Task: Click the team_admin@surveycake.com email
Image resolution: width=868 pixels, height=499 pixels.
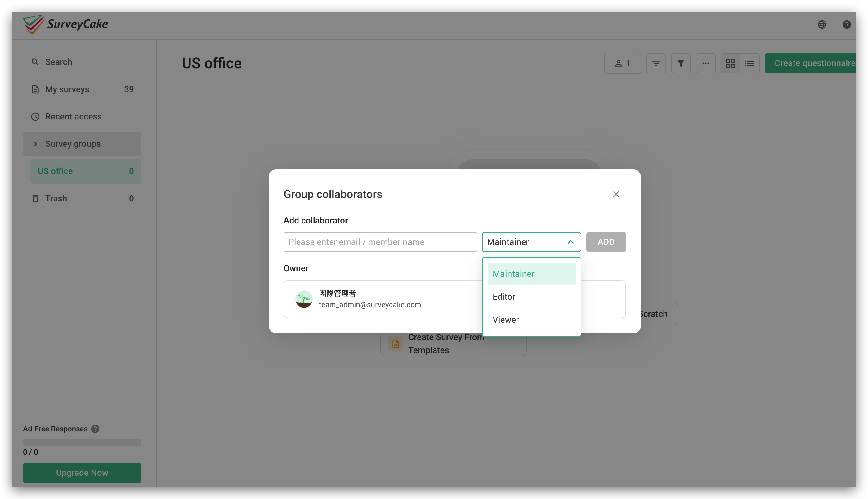Action: coord(369,305)
